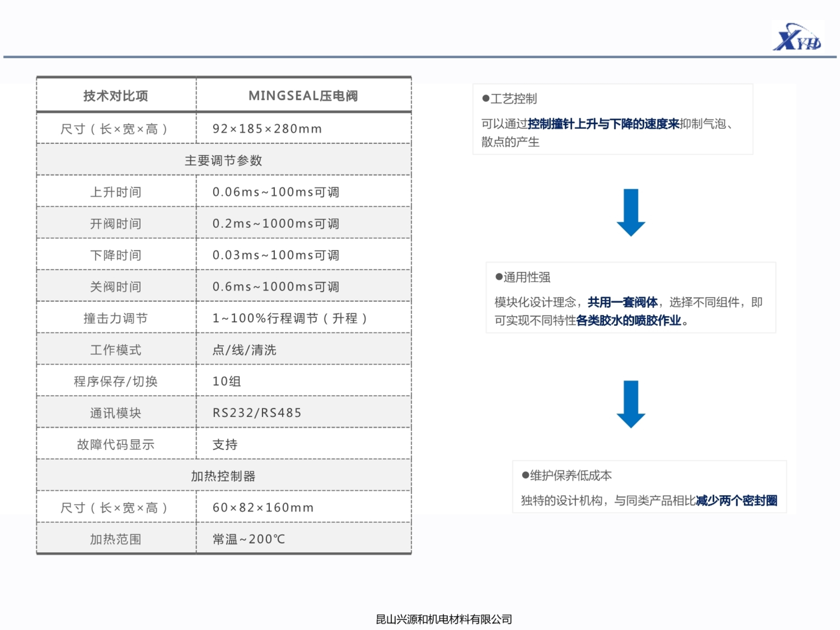Viewport: 840px width, 630px height.
Task: Select header cell 技术对比项
Action: click(x=115, y=96)
